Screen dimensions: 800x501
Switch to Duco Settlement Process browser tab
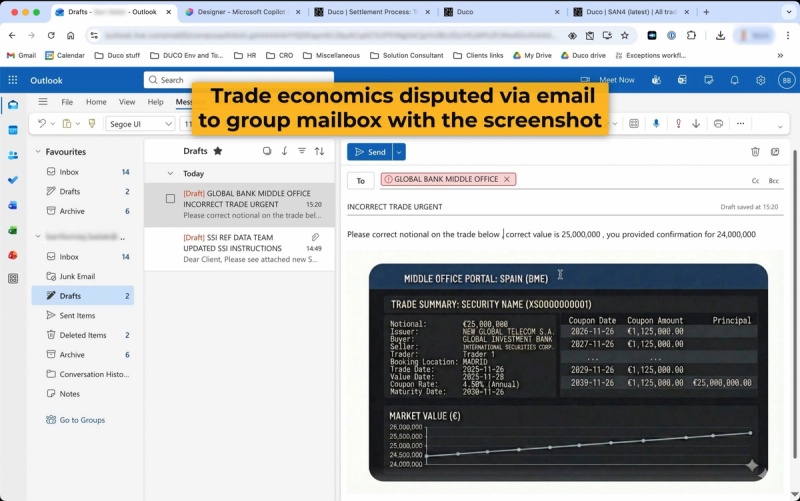point(372,12)
